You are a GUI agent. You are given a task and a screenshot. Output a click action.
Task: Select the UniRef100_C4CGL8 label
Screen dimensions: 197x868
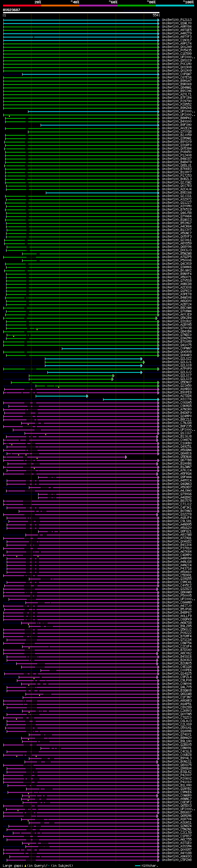point(177,751)
